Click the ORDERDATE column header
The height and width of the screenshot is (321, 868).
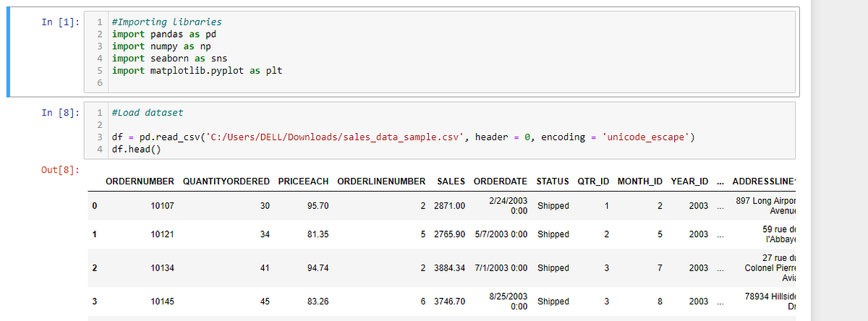pos(501,181)
